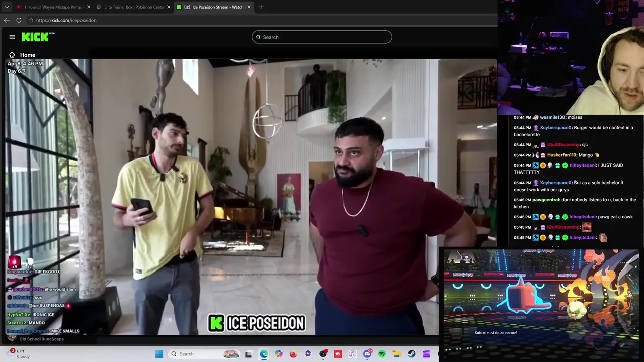Click the '@ice SUSPENDAS' overlay chat message

point(38,306)
